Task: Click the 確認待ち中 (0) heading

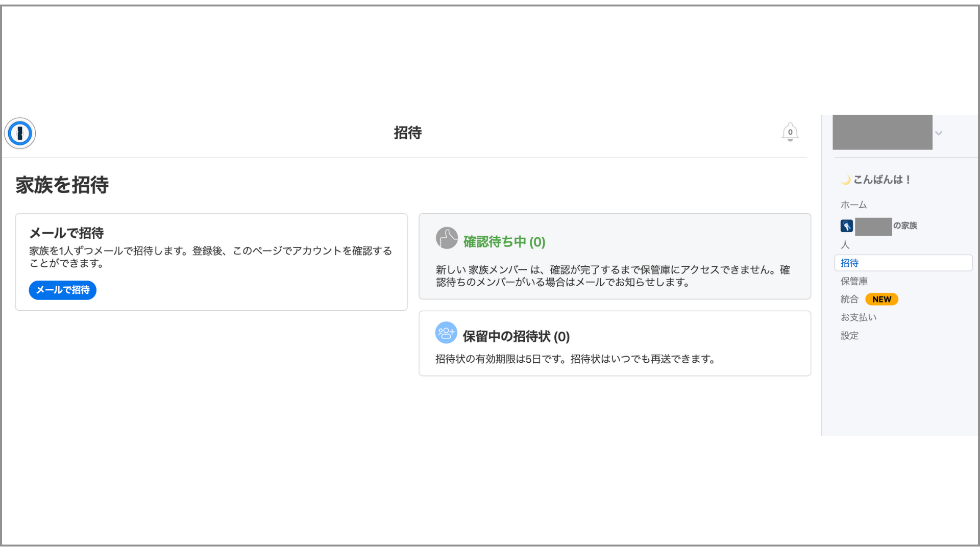Action: (504, 242)
